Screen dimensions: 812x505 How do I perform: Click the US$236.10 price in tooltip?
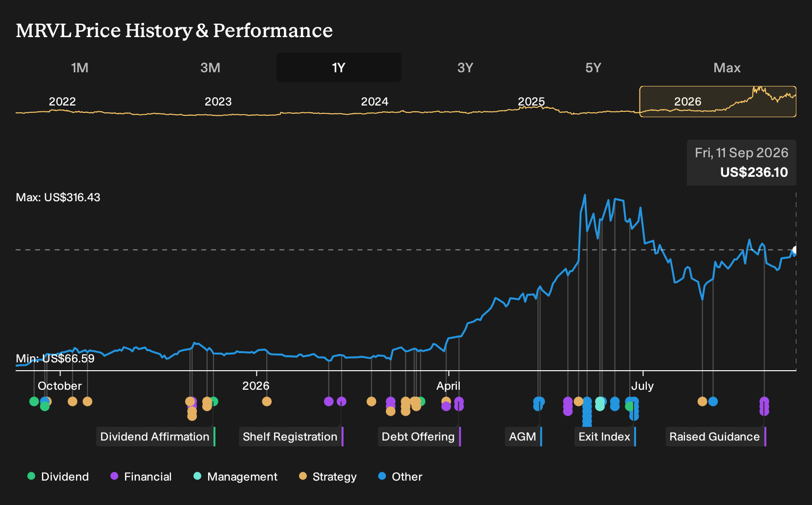pyautogui.click(x=754, y=172)
